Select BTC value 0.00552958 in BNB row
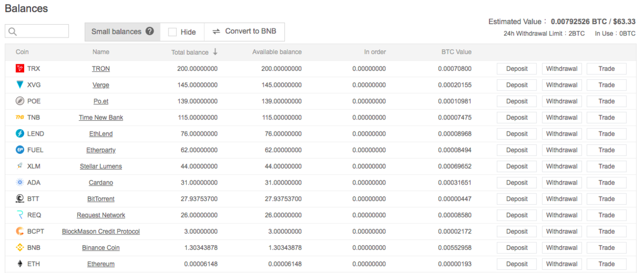Image resolution: width=644 pixels, height=273 pixels. pyautogui.click(x=455, y=247)
